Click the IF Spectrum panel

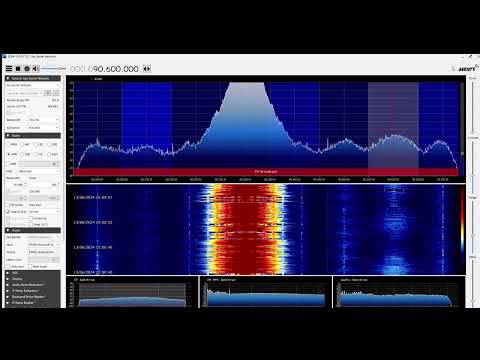pos(132,292)
